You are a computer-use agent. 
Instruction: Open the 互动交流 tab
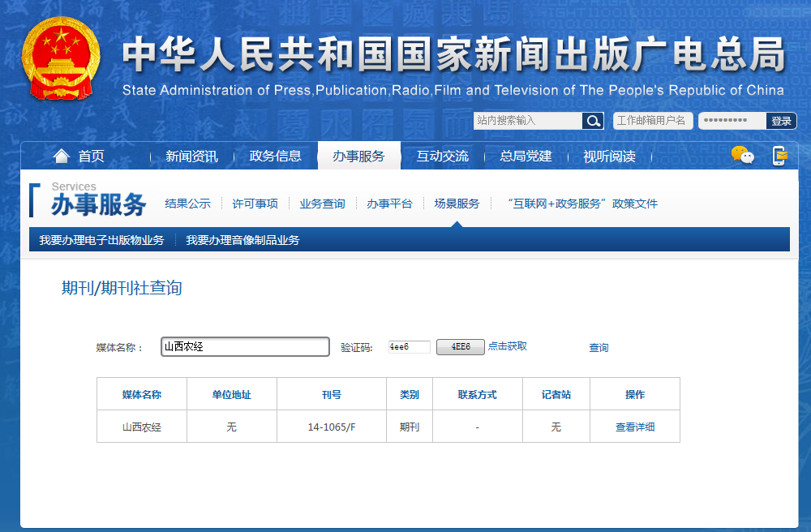pos(443,157)
